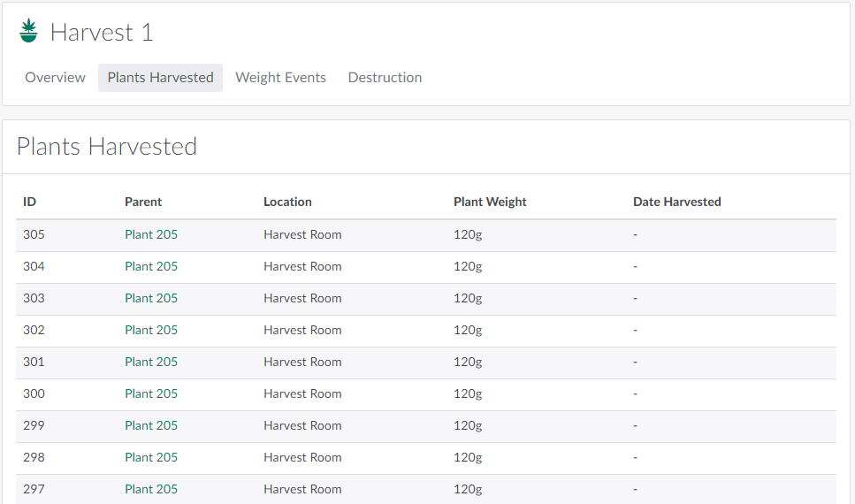Select the Plants Harvested tab
This screenshot has width=855, height=504.
click(x=160, y=78)
